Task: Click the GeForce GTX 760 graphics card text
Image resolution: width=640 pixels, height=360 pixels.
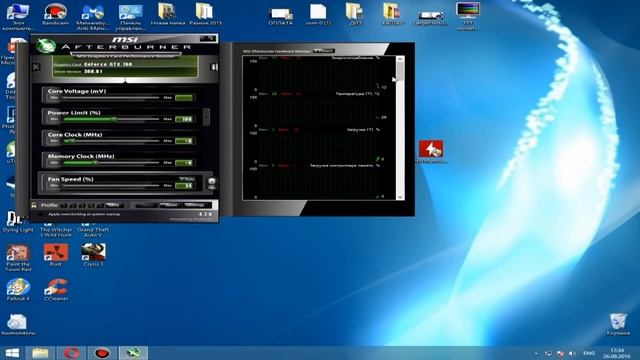Action: 108,64
